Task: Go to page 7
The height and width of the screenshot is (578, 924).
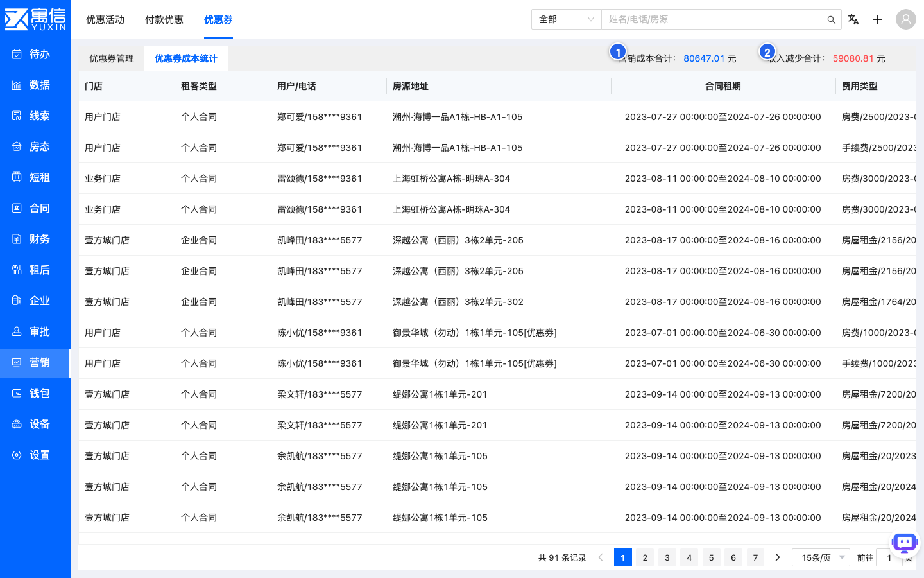Action: click(755, 557)
